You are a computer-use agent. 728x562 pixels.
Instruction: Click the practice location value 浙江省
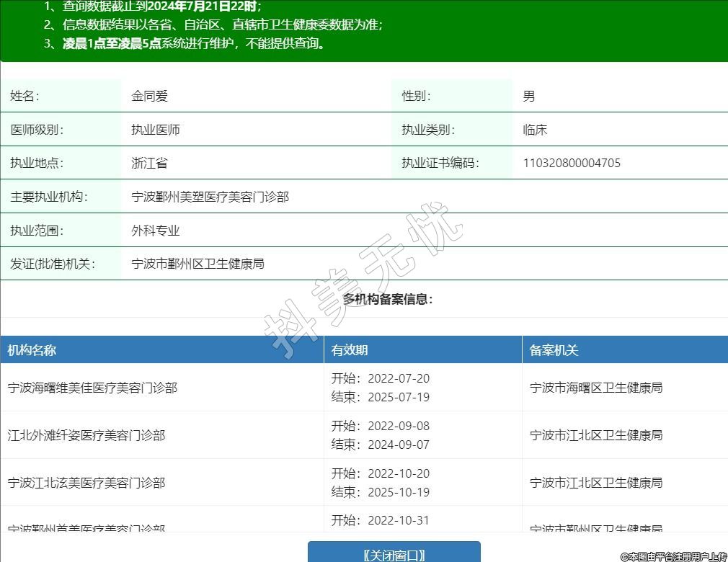tap(149, 163)
